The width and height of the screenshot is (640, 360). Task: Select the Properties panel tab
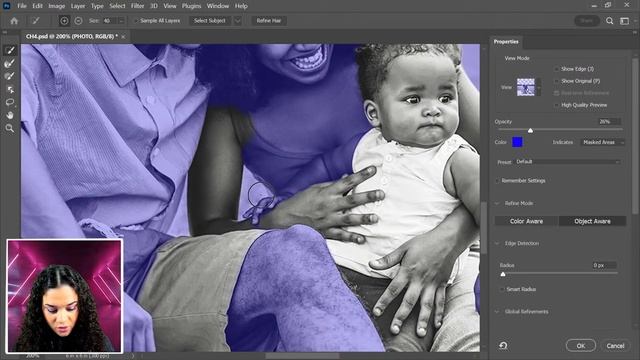pyautogui.click(x=506, y=42)
